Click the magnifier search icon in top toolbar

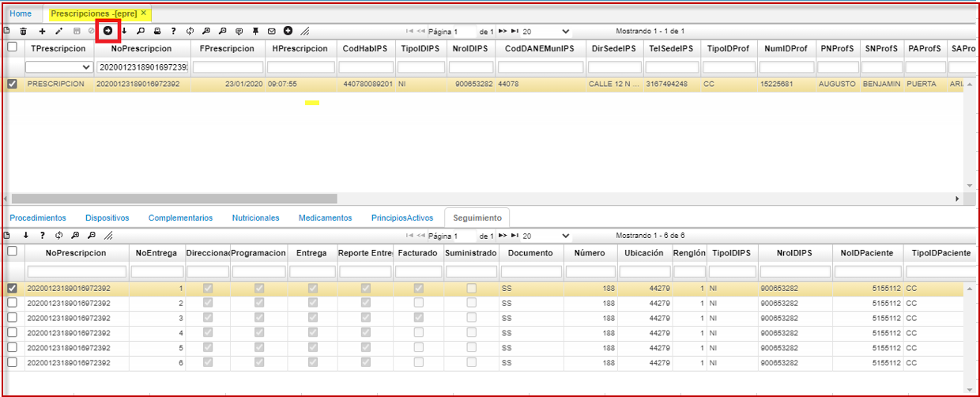141,31
